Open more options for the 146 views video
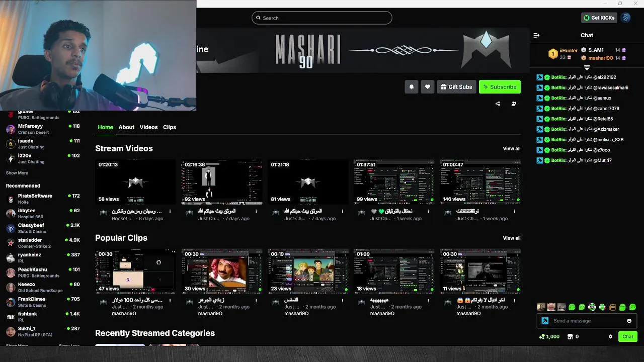 tap(514, 211)
